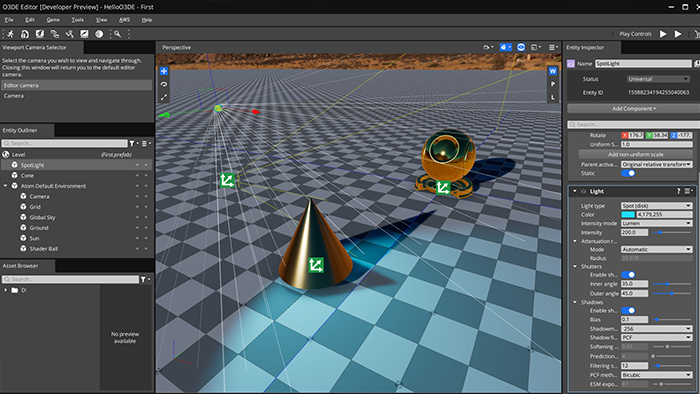Click the chain-link toolbar icon
The width and height of the screenshot is (700, 394).
pyautogui.click(x=54, y=34)
